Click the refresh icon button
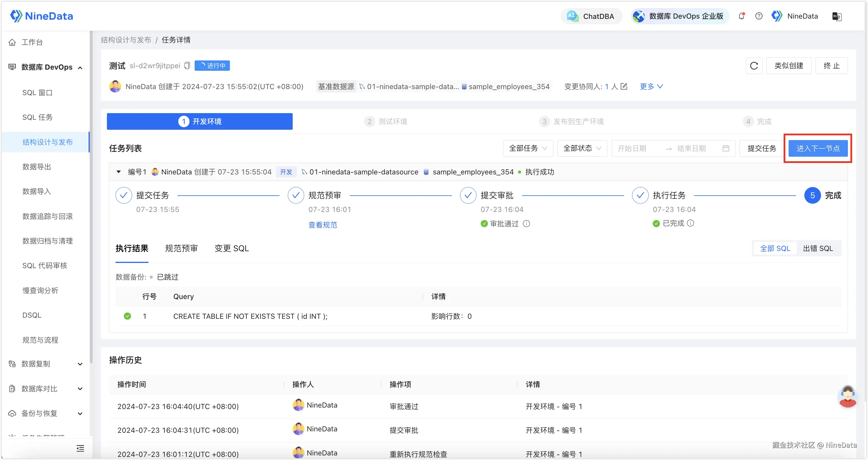The height and width of the screenshot is (460, 868). click(x=754, y=66)
